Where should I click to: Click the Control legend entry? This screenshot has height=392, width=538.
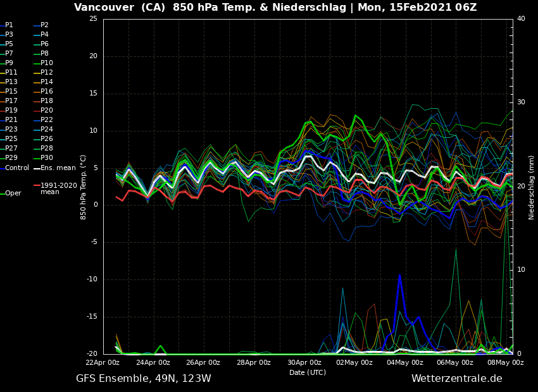coord(17,168)
